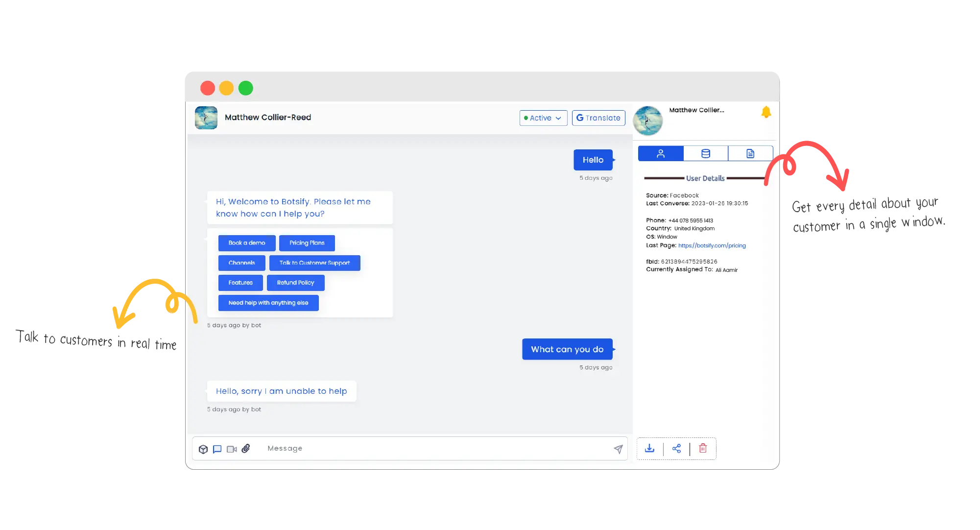Click the notification bell icon

coord(766,112)
